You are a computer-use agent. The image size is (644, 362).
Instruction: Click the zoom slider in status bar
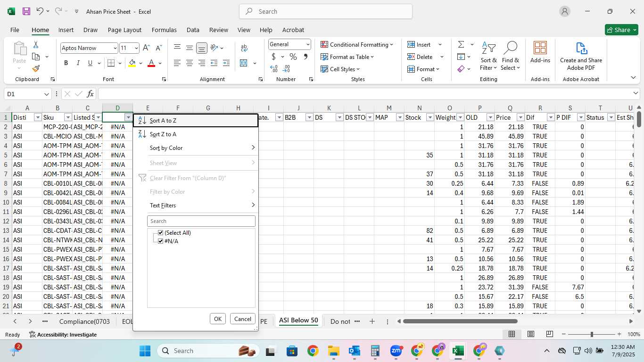(592, 334)
